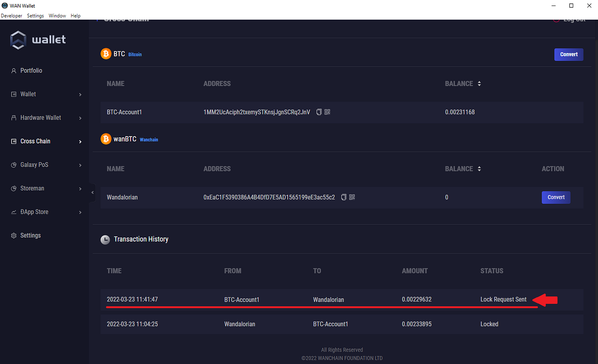Click the Portfolio sidebar icon
The image size is (598, 364).
click(14, 71)
